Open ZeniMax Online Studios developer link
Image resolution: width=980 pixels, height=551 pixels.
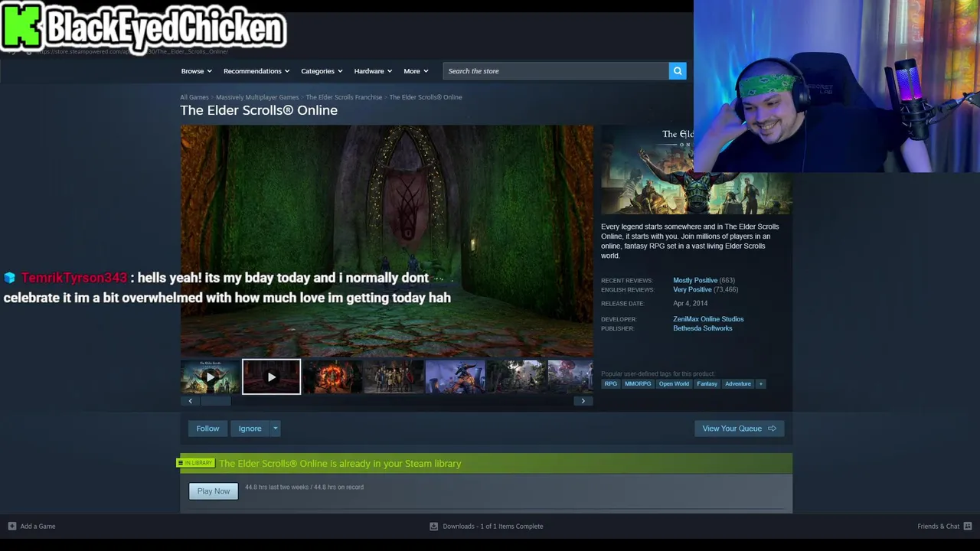pos(708,319)
